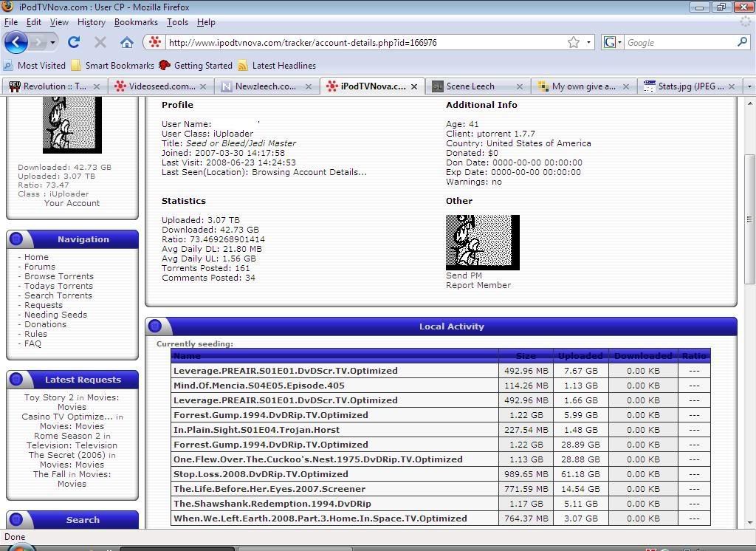Viewport: 756px width, 551px height.
Task: Close the iPodTVNova tab
Action: click(414, 87)
